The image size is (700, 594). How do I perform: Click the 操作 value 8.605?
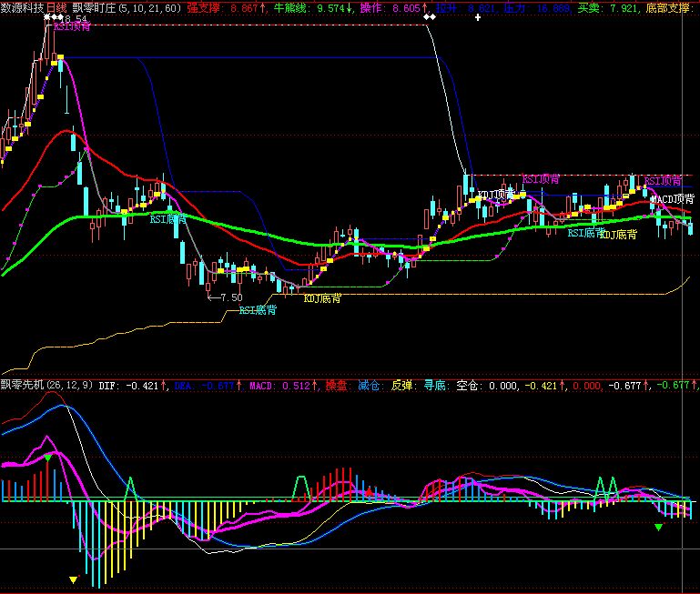[x=407, y=8]
